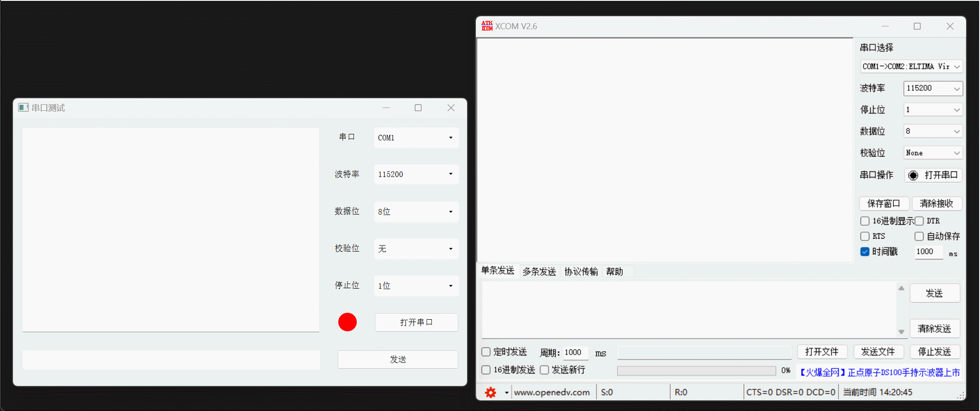
Task: Click the XCOM send text area
Action: 689,310
